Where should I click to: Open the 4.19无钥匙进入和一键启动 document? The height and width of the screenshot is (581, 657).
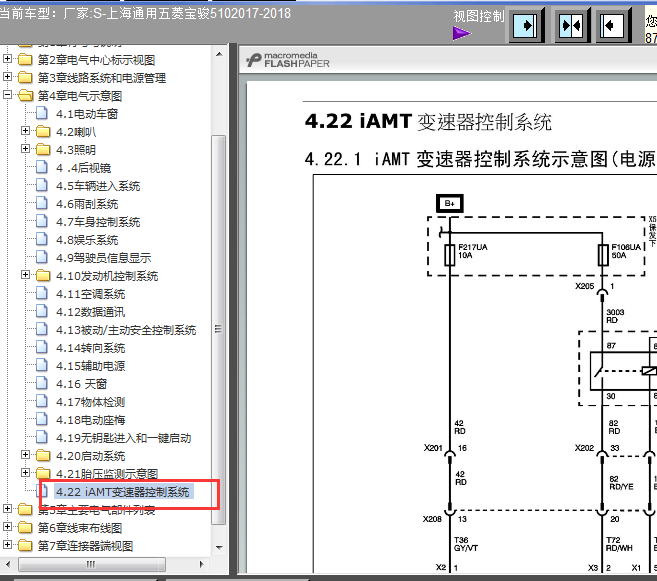124,438
